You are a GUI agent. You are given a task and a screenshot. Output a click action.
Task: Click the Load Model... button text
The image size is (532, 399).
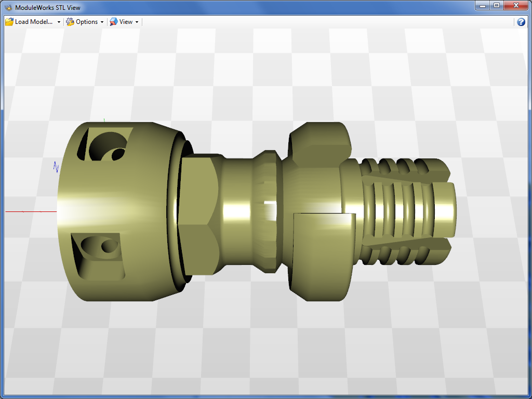(x=34, y=22)
